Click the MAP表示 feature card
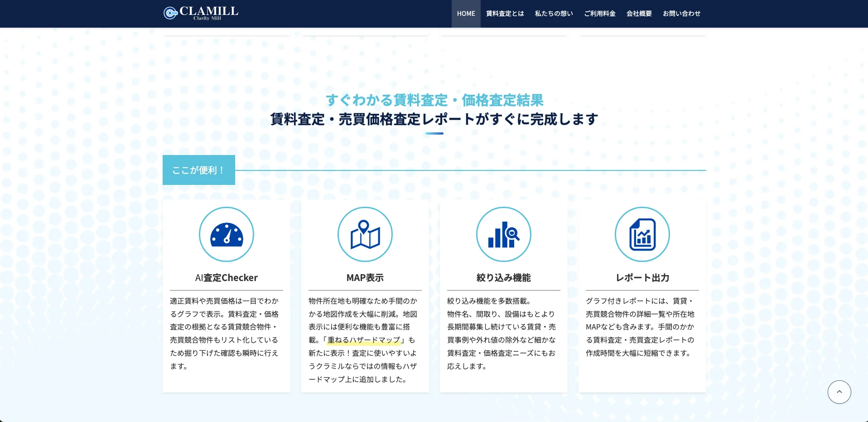Image resolution: width=868 pixels, height=422 pixels. click(x=365, y=295)
